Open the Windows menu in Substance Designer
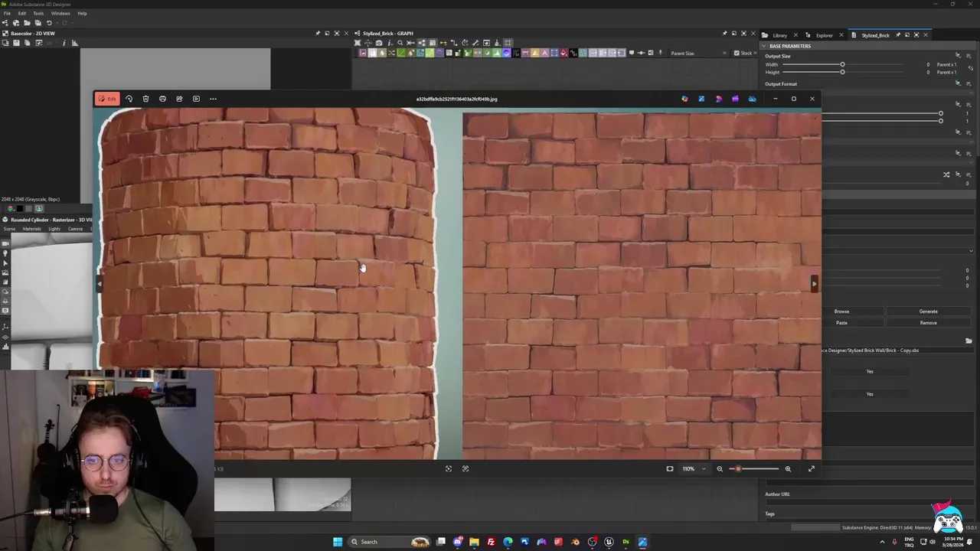 tap(60, 13)
